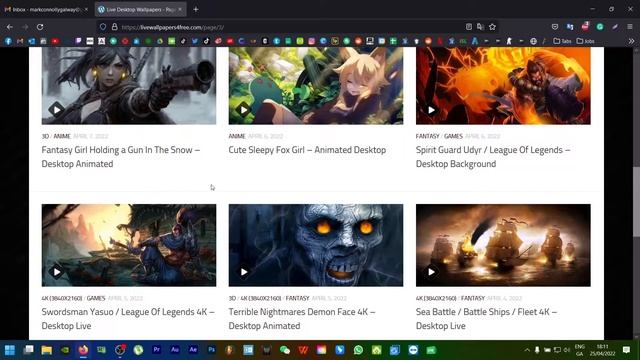Image resolution: width=640 pixels, height=360 pixels.
Task: Open the Twitter bird bookmark
Action: [195, 41]
